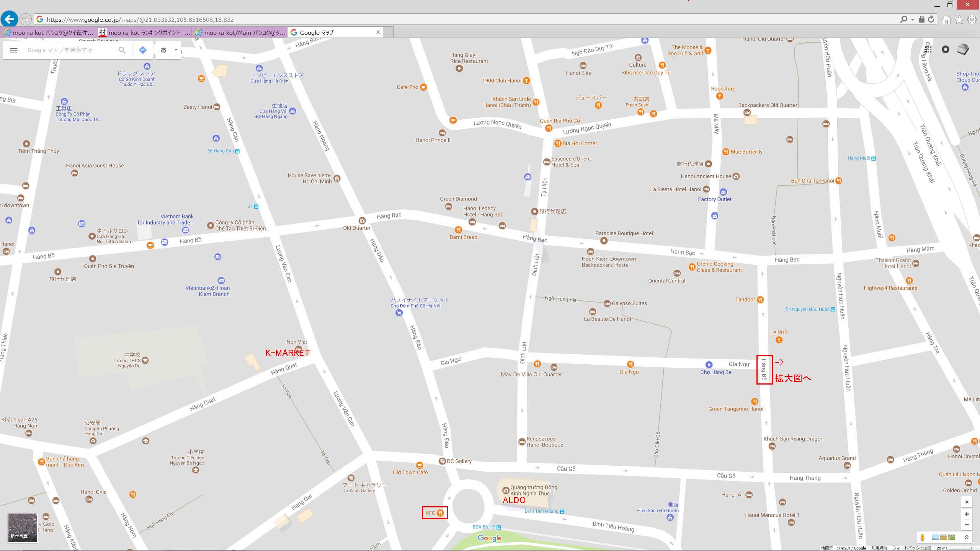Click the 利用規約 link in the footer
The width and height of the screenshot is (980, 551).
coord(879,548)
